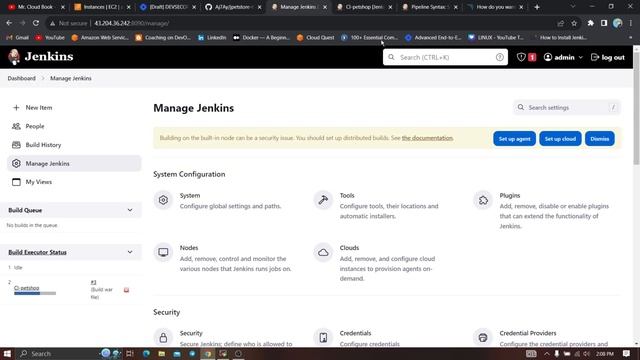Open the Credential Providers icon

pos(483,338)
